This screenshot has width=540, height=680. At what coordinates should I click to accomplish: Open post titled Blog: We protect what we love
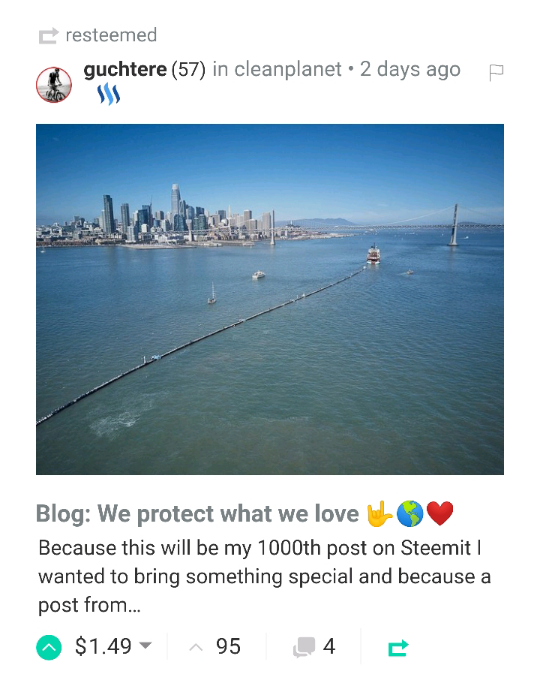(245, 514)
